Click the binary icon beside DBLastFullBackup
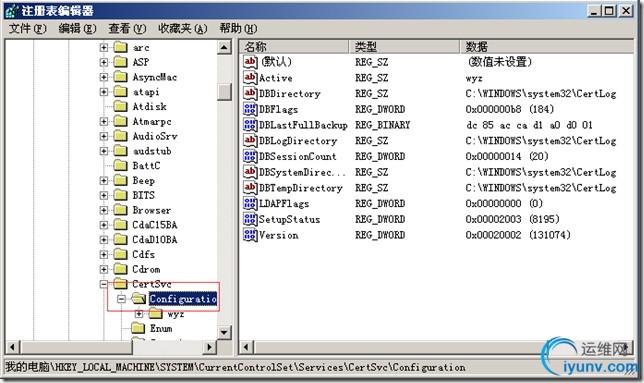The image size is (644, 383). coord(250,124)
